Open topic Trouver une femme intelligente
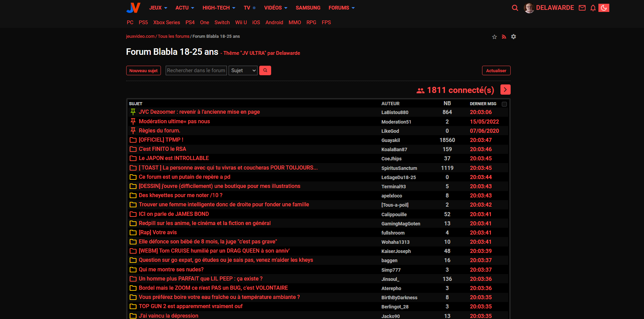Screen dimensions: 644x319 click(x=224, y=205)
